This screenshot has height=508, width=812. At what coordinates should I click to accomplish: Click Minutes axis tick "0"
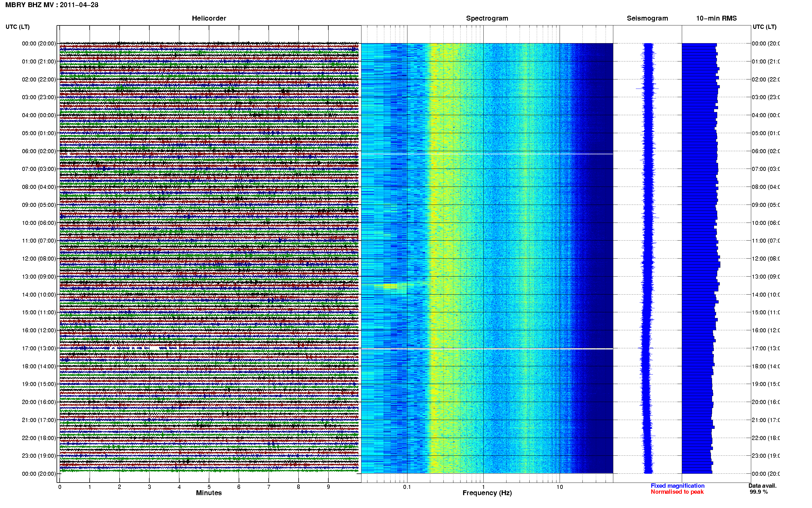coord(60,487)
